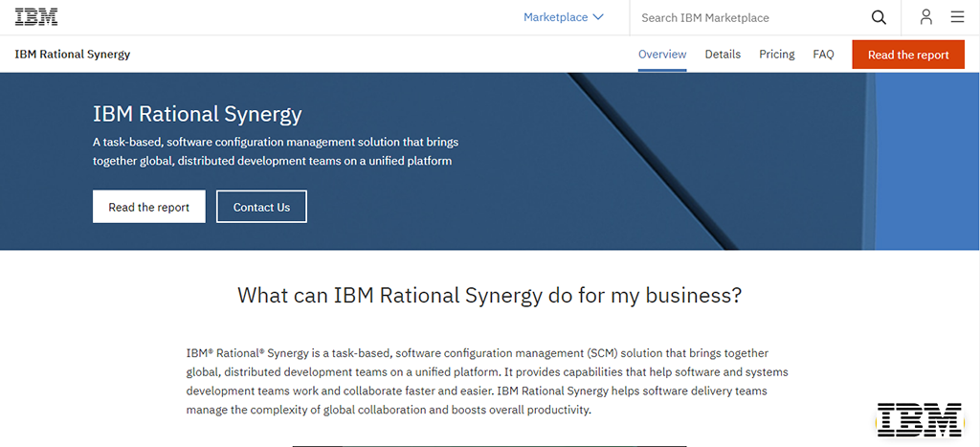Viewport: 980px width, 447px height.
Task: Open the user profile icon menu
Action: pyautogui.click(x=925, y=17)
